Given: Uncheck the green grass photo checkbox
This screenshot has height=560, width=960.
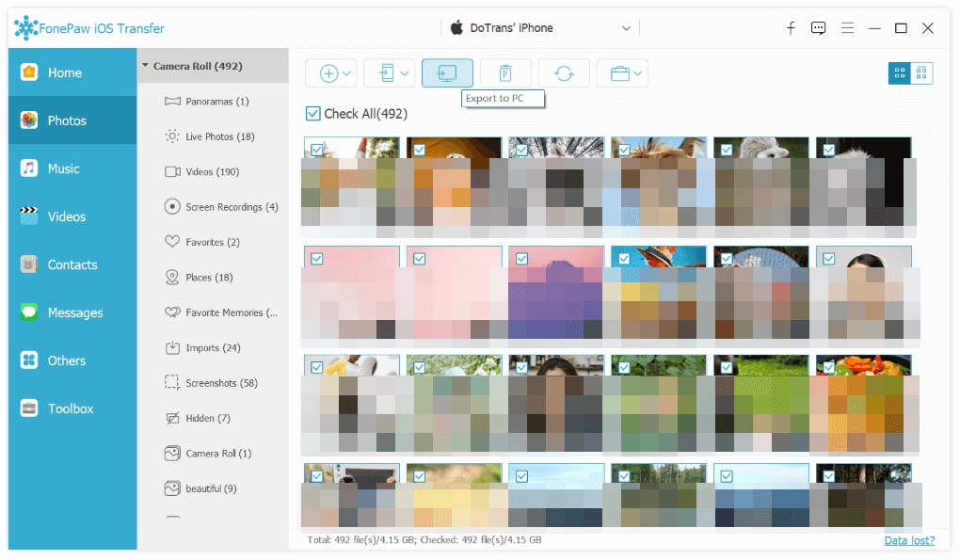Looking at the screenshot, I should coord(727,368).
